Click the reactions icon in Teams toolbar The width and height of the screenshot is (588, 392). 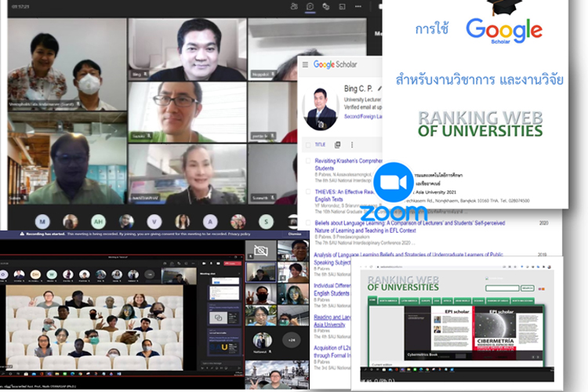tap(326, 6)
